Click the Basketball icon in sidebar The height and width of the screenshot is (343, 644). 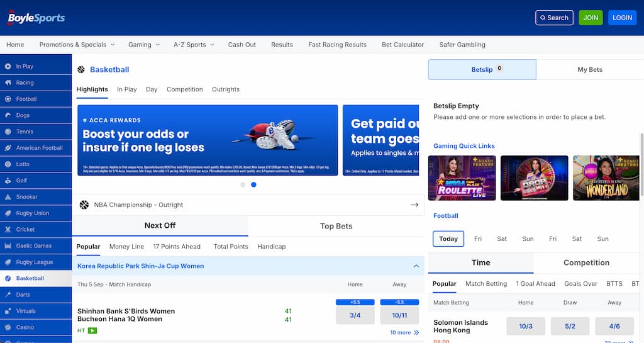[8, 278]
